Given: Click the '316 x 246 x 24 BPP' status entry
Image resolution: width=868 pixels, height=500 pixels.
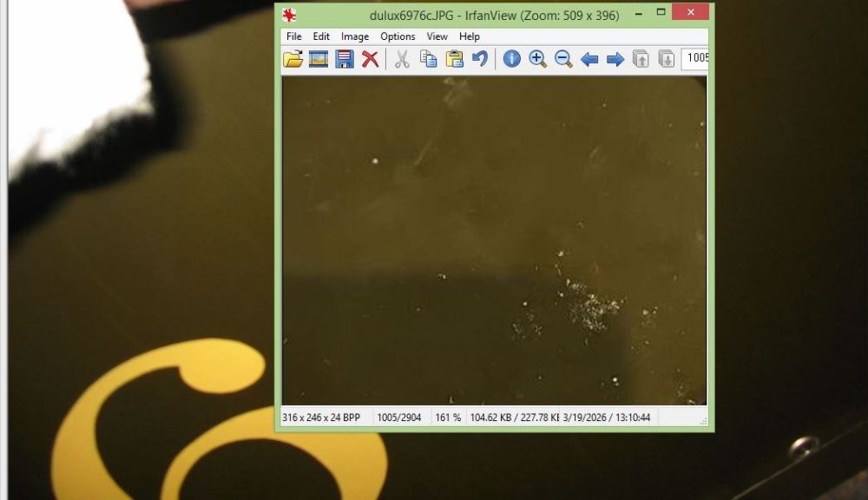Looking at the screenshot, I should [x=321, y=418].
